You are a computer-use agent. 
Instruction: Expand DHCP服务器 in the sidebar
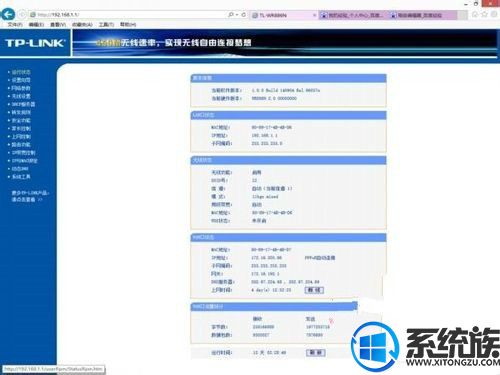click(23, 104)
